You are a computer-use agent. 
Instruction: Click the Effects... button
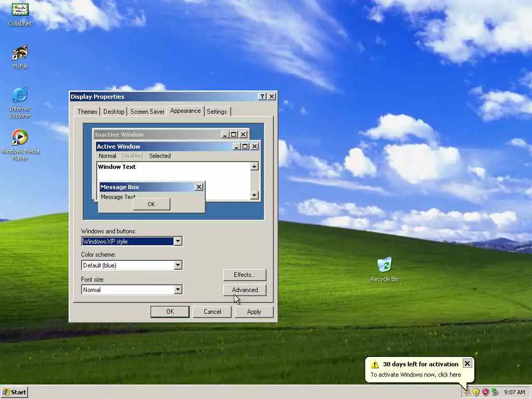[245, 275]
